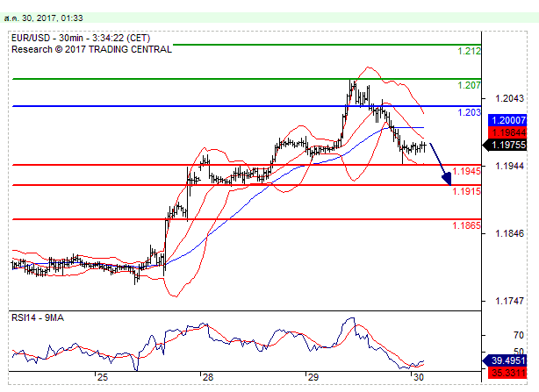Image resolution: width=539 pixels, height=392 pixels.
Task: Click the 1.1846 price axis value
Action: [x=509, y=233]
